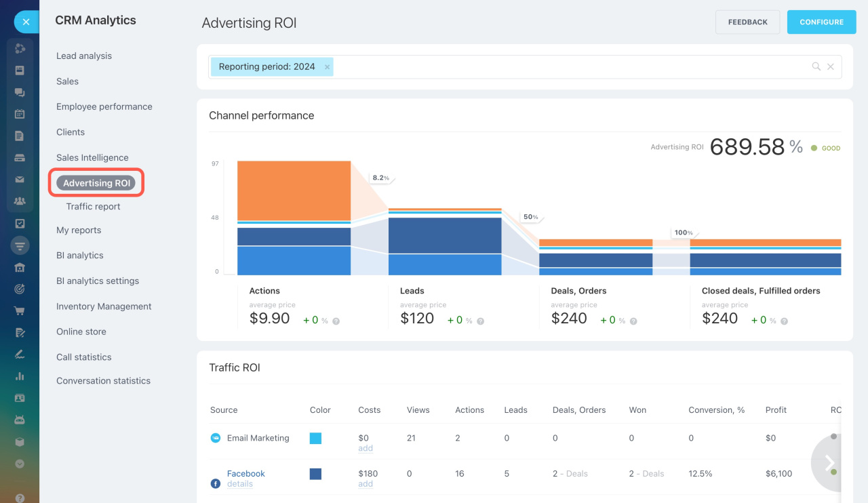Click the Email Marketing color swatch
This screenshot has height=503, width=868.
315,438
